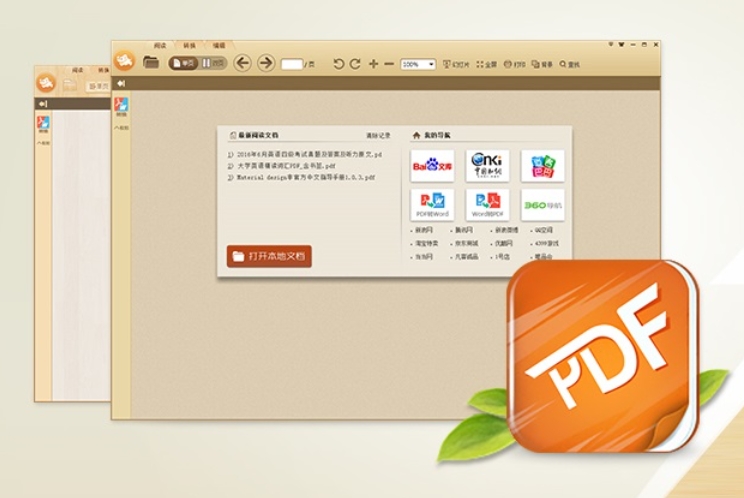This screenshot has height=498, width=744.
Task: Change the reading background (背景)
Action: tap(542, 64)
